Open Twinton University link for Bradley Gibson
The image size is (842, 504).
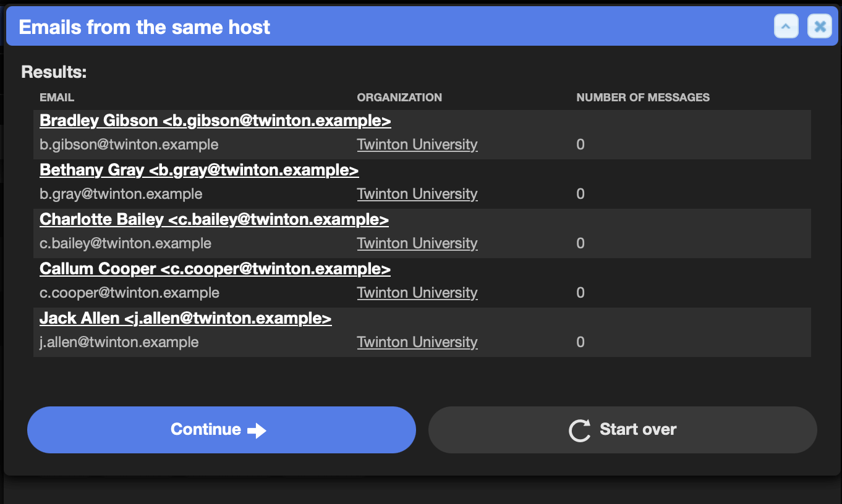417,145
